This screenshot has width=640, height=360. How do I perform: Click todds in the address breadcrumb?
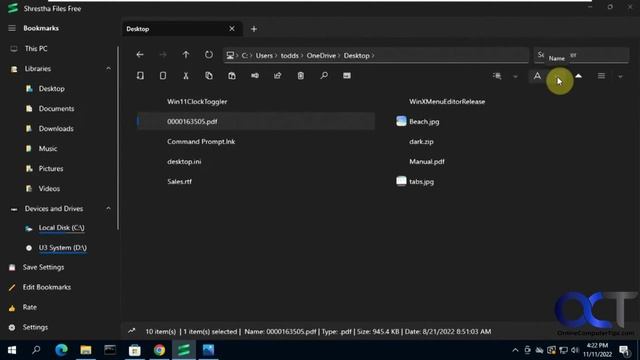[x=289, y=56]
